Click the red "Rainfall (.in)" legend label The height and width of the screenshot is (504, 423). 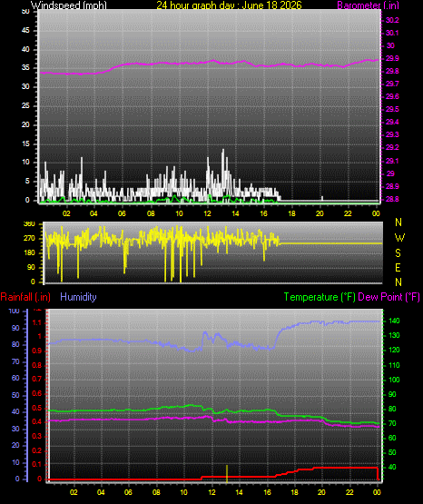coord(25,297)
